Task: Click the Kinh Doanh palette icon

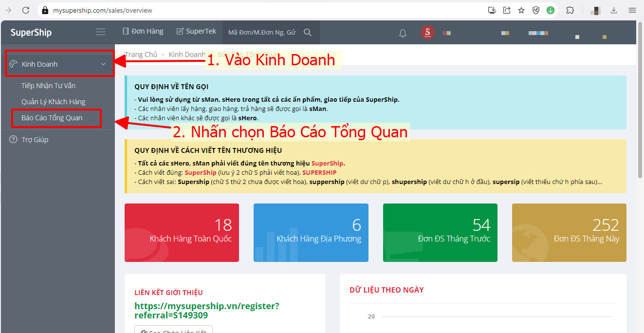Action: (x=13, y=64)
